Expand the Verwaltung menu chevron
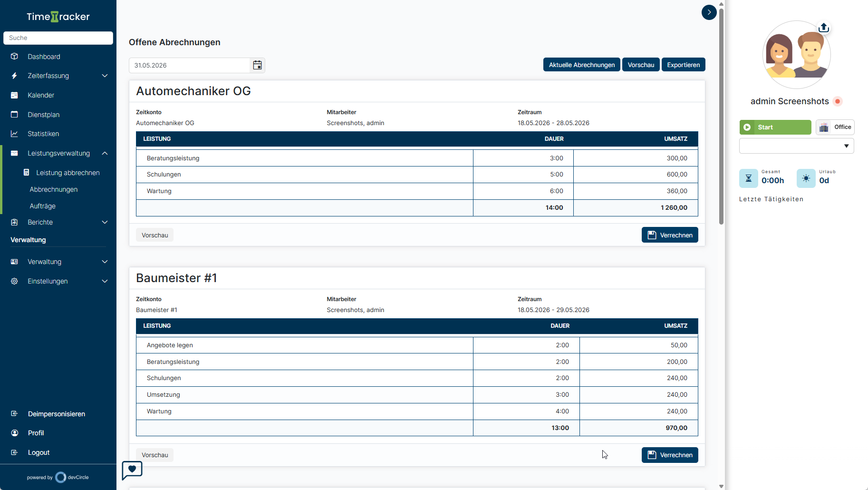Image resolution: width=868 pixels, height=490 pixels. [105, 262]
